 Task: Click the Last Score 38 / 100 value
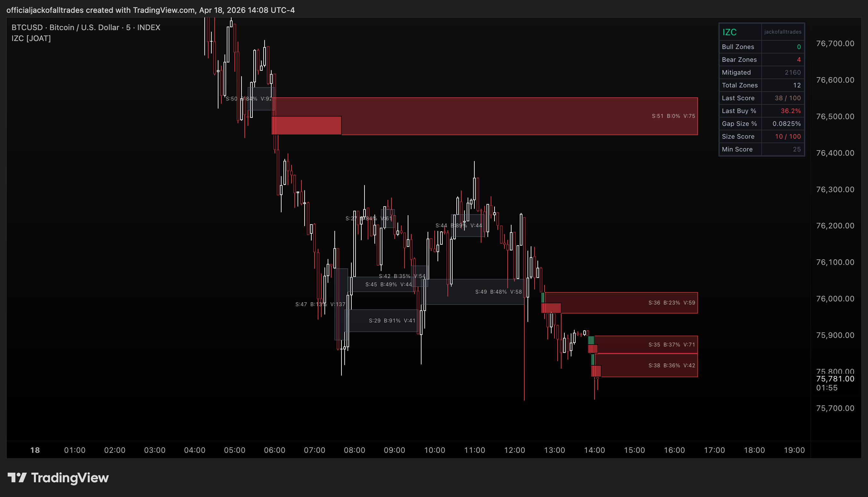pyautogui.click(x=788, y=98)
